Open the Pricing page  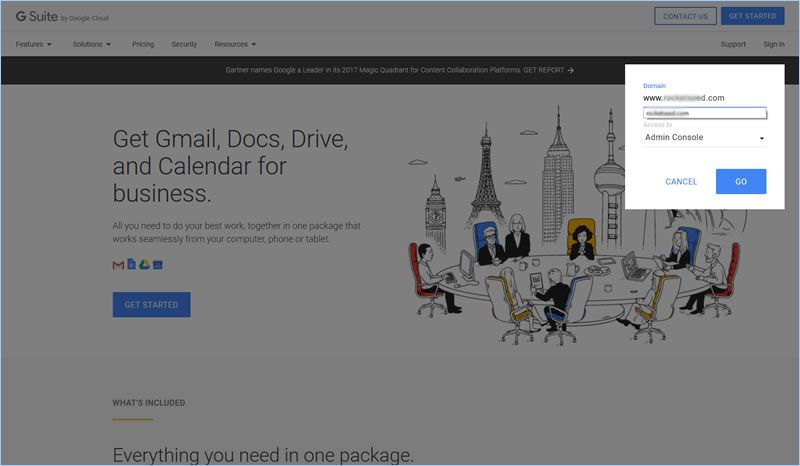point(143,44)
